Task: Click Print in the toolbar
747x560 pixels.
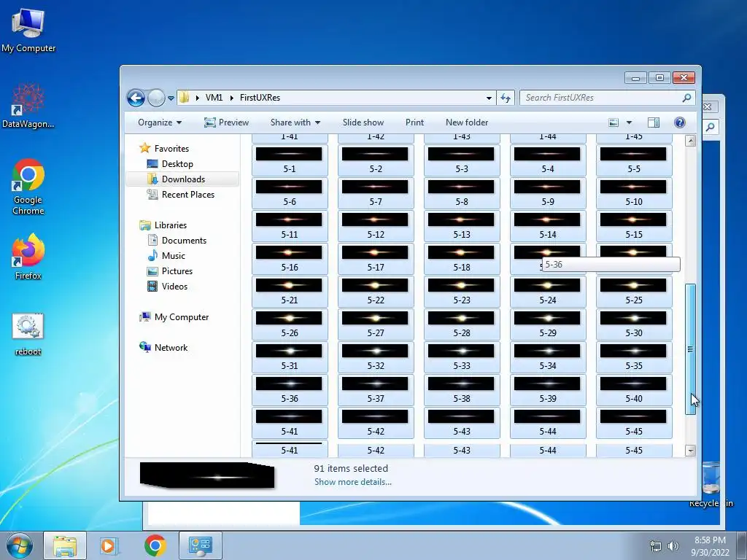Action: click(x=414, y=122)
